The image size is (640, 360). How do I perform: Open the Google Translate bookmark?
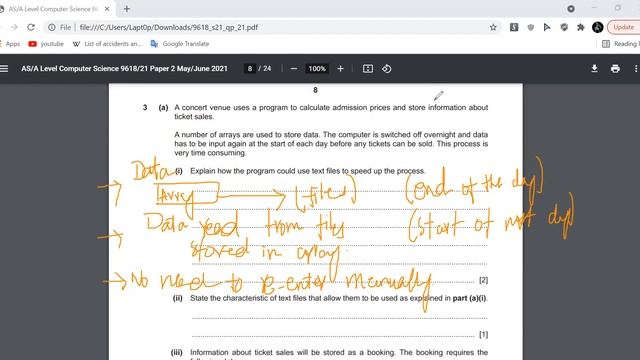(180, 44)
